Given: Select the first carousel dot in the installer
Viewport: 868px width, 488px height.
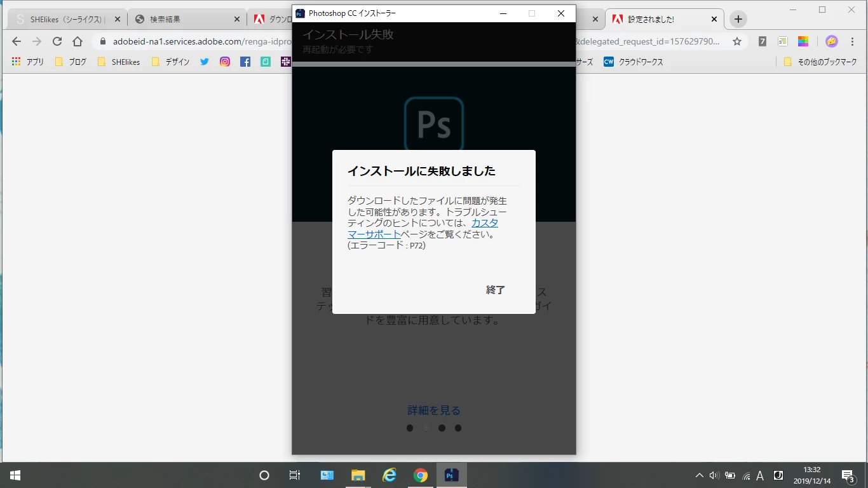Looking at the screenshot, I should pos(410,428).
